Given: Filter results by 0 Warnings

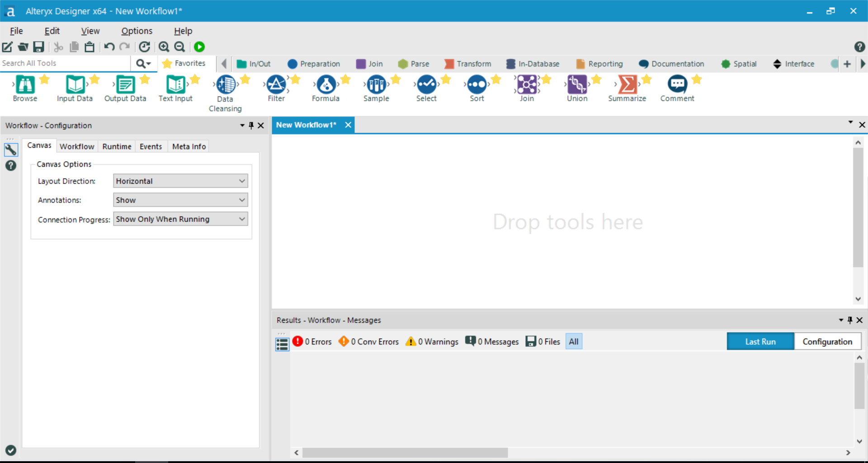Looking at the screenshot, I should tap(432, 341).
